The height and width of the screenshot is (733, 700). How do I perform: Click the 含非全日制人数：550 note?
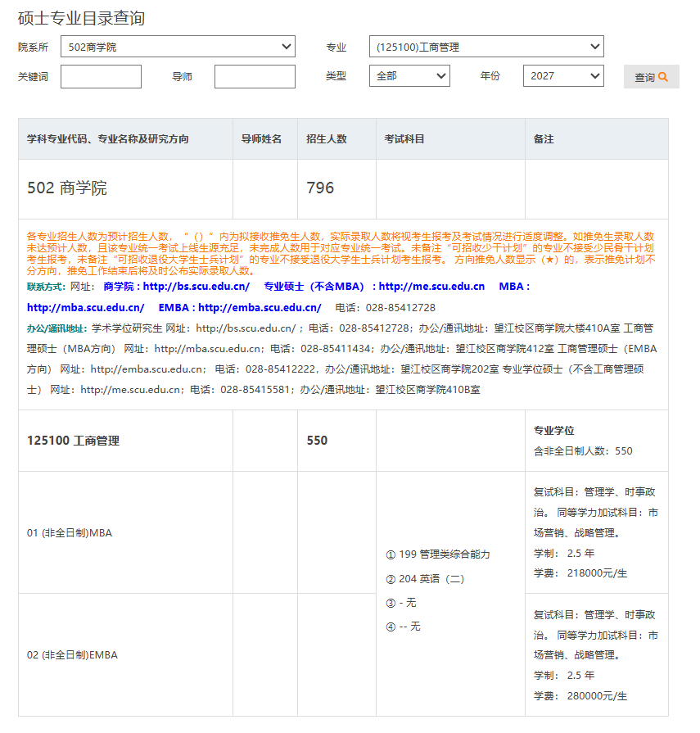pyautogui.click(x=583, y=450)
